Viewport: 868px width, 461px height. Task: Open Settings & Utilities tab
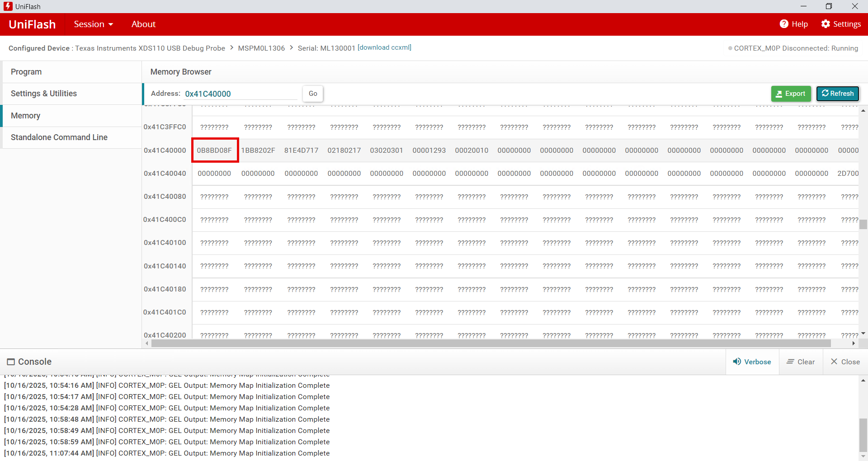click(x=72, y=94)
